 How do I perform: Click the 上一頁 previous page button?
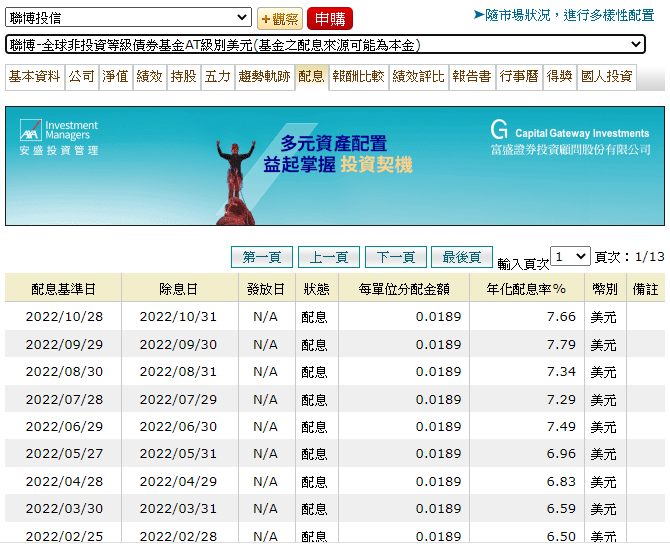[x=329, y=257]
